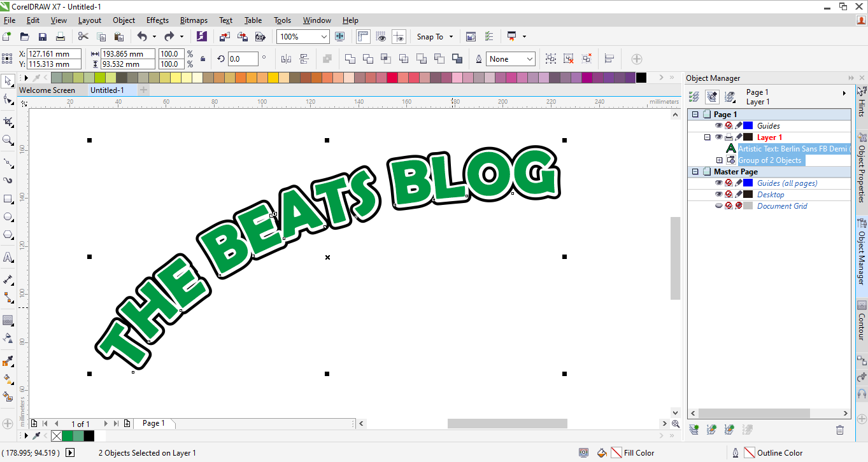Collapse the Master Page tree node
This screenshot has width=868, height=462.
tap(695, 172)
